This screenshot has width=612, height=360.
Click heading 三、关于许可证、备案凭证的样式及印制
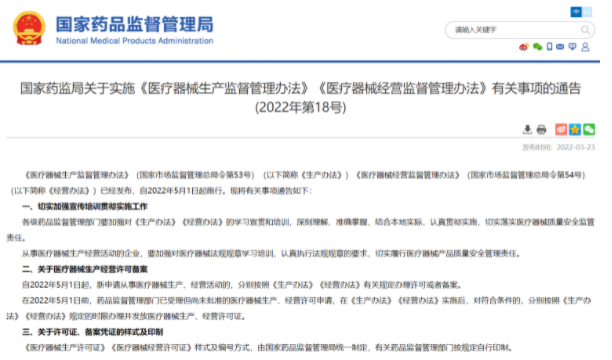click(93, 332)
